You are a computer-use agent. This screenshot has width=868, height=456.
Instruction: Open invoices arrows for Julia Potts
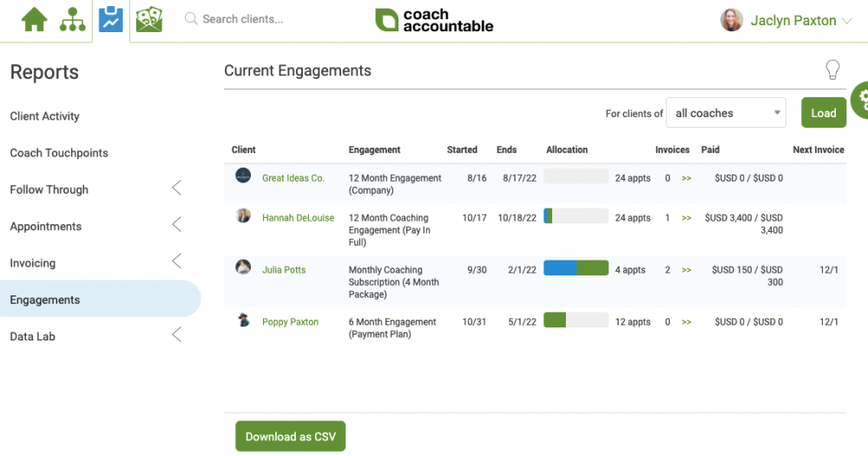[687, 270]
